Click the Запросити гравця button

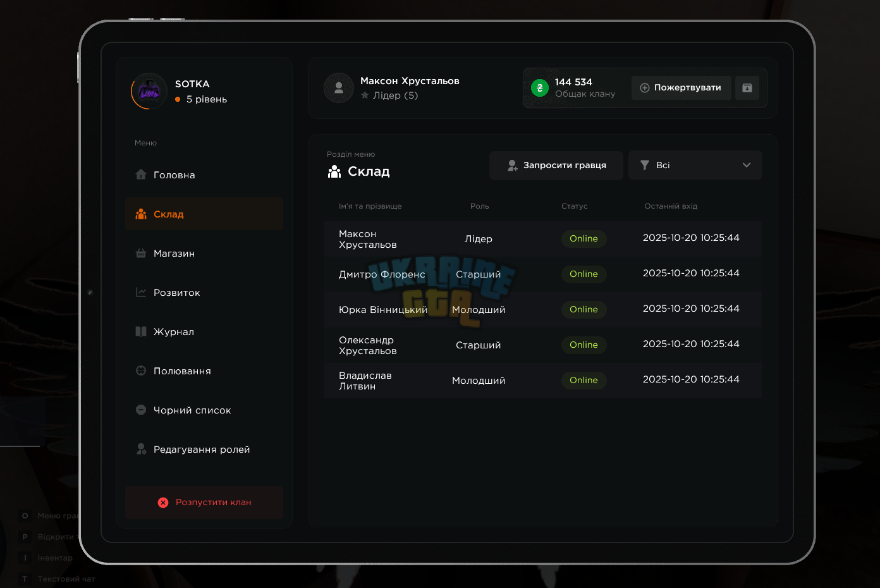[556, 165]
